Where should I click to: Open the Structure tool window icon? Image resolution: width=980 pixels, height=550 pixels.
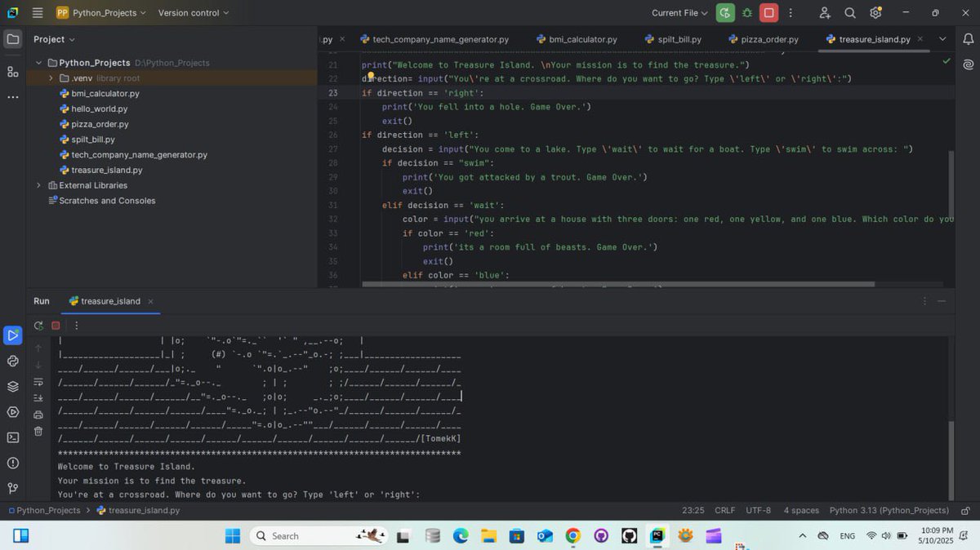[12, 71]
